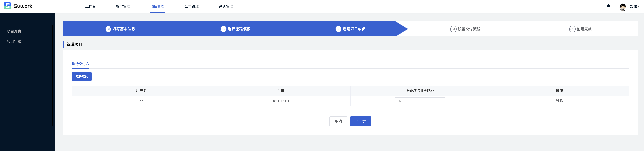Image resolution: width=644 pixels, height=151 pixels.
Task: Click the Suwork brand name text
Action: click(x=23, y=6)
